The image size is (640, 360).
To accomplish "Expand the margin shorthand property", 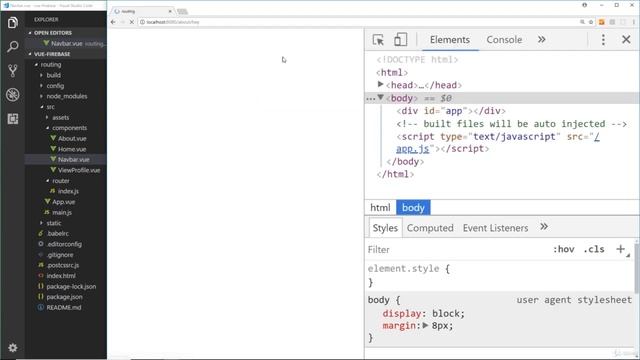I will pos(425,325).
